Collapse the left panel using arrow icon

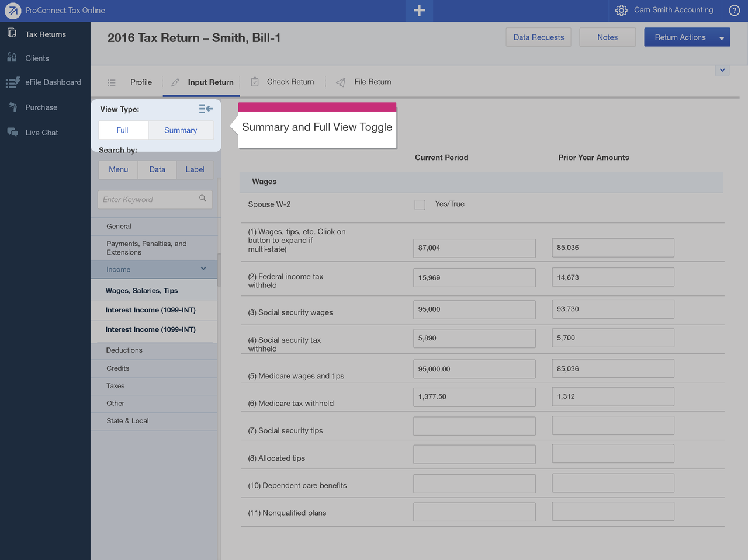(x=206, y=109)
